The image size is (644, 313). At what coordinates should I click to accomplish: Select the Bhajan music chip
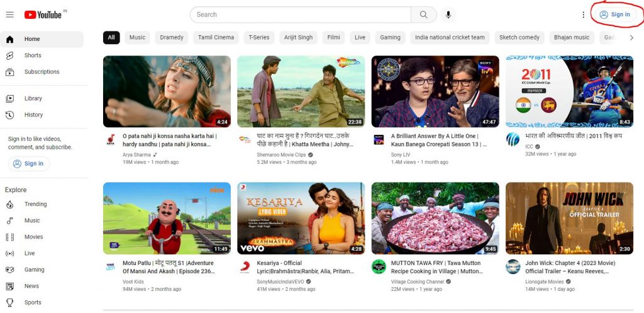point(572,37)
